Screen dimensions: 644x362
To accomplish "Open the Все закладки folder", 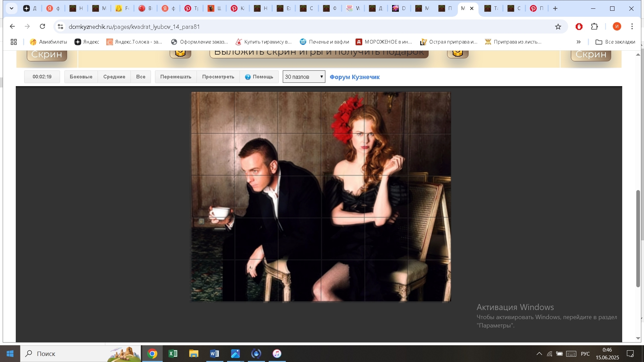I will pyautogui.click(x=615, y=42).
